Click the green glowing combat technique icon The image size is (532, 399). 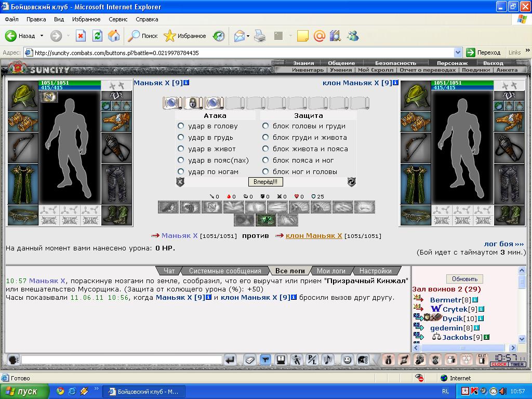(265, 220)
